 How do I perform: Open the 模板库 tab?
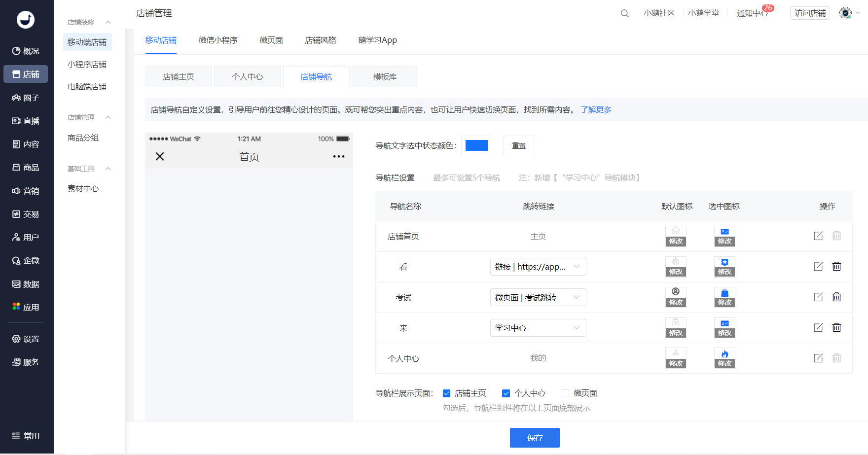[x=385, y=77]
